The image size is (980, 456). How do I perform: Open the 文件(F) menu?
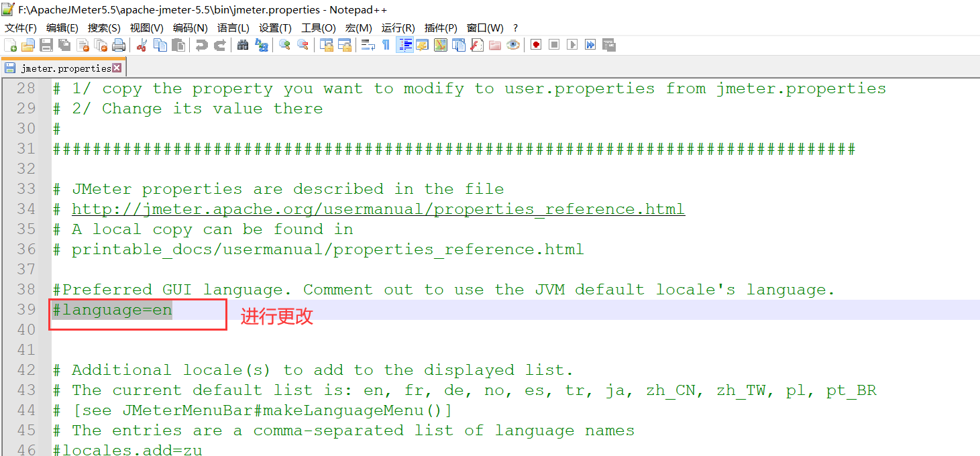tap(21, 27)
